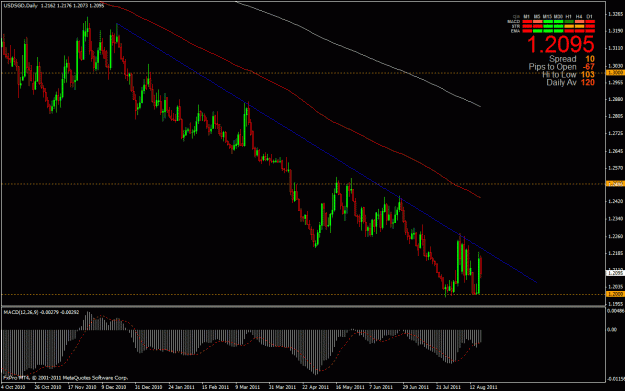Click the H4 timeframe column header
Image resolution: width=625 pixels, height=391 pixels.
(x=579, y=17)
